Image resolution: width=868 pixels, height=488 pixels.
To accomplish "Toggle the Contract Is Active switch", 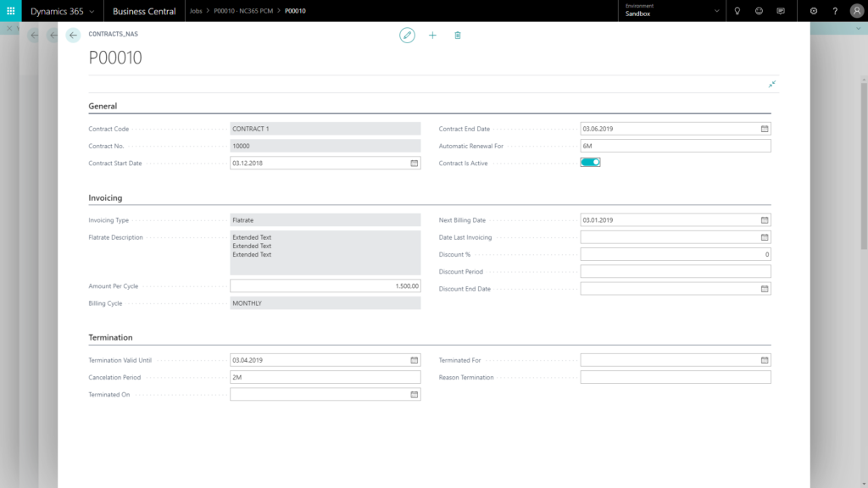I will (x=590, y=162).
